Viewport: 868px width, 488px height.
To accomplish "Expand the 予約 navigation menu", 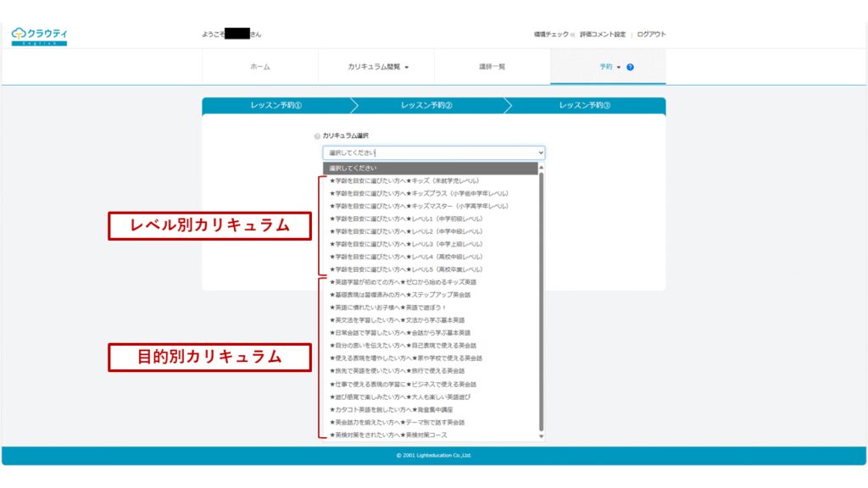I will click(609, 67).
